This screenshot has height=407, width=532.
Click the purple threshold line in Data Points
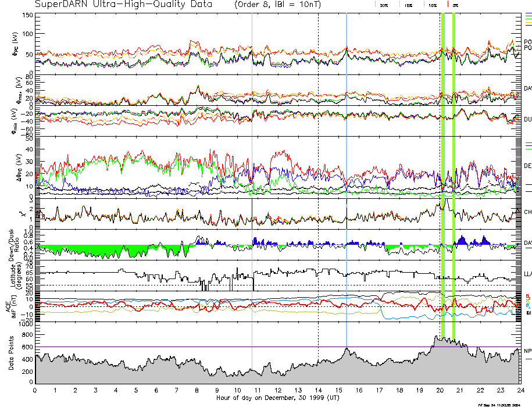click(174, 347)
